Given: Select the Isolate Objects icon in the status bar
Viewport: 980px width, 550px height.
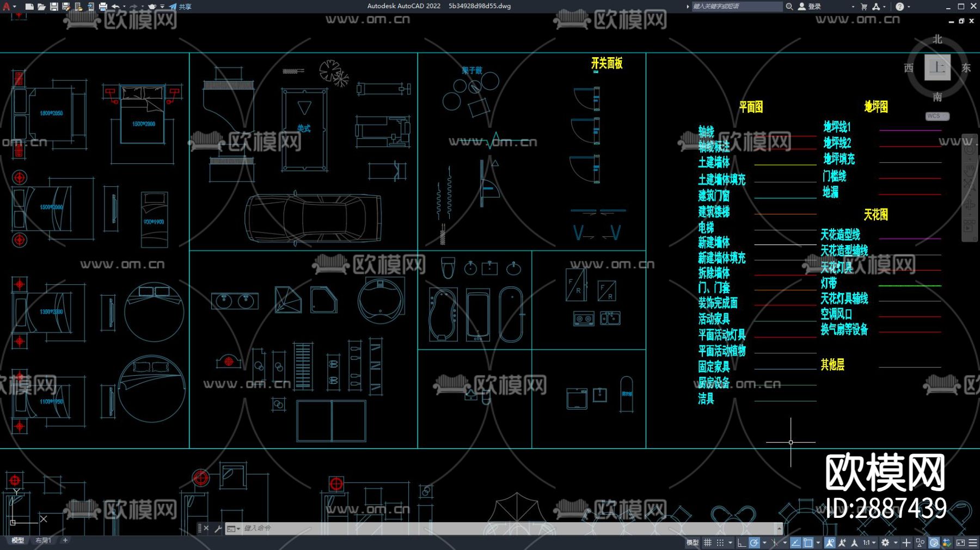Looking at the screenshot, I should pyautogui.click(x=920, y=543).
